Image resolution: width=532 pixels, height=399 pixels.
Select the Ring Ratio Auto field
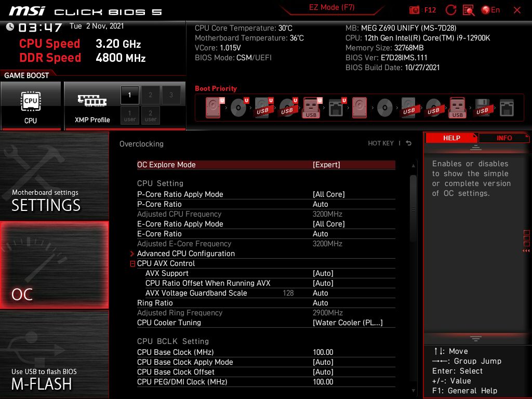(x=320, y=303)
